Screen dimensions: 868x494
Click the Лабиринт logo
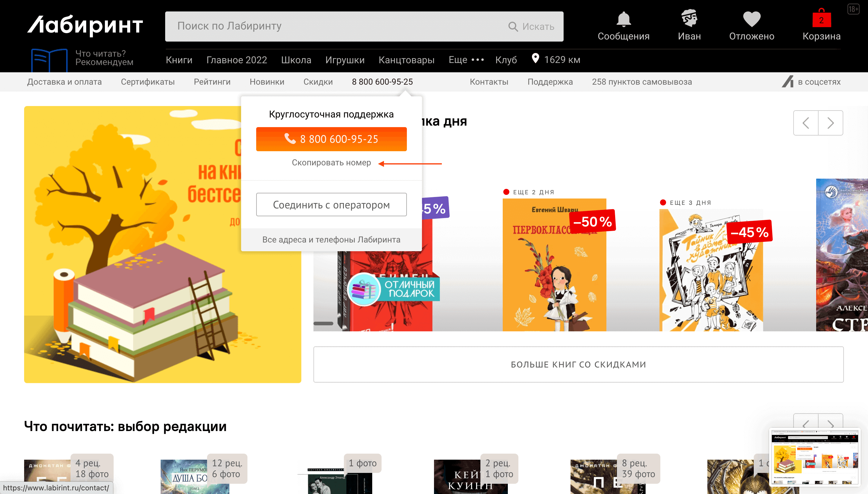[85, 25]
